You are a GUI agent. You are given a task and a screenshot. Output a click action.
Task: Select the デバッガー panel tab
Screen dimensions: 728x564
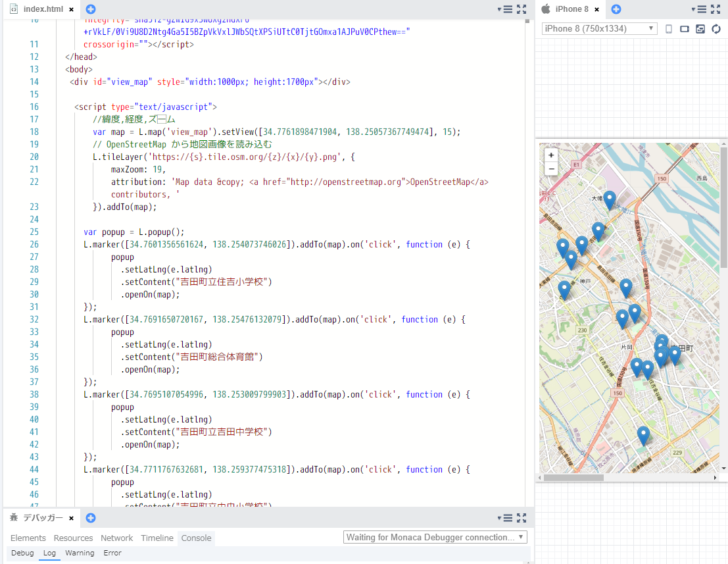coord(43,518)
